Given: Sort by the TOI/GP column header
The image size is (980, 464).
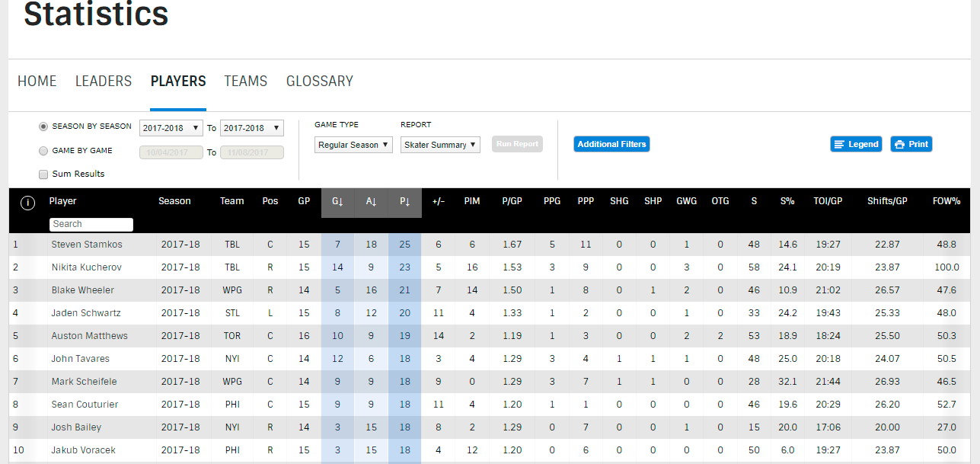Looking at the screenshot, I should [x=828, y=201].
